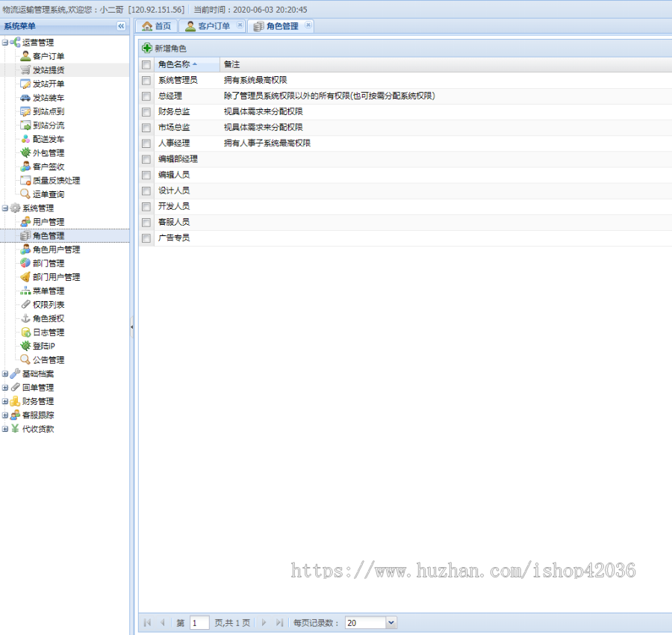Expand the 客服跟踪 tree node
The height and width of the screenshot is (635, 672).
[5, 415]
